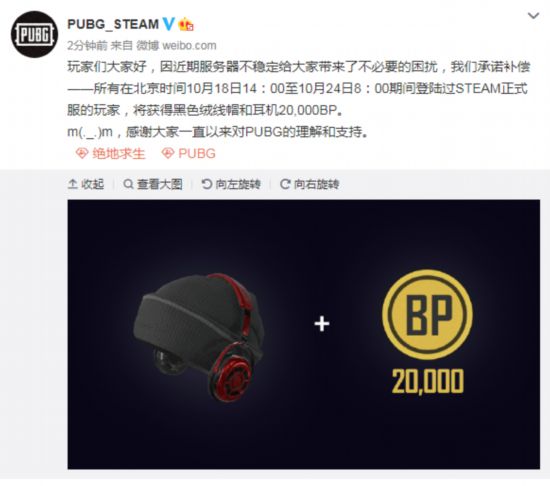Screen dimensions: 550x486
Task: Open the PUBG_STEAM account name link
Action: [x=113, y=24]
